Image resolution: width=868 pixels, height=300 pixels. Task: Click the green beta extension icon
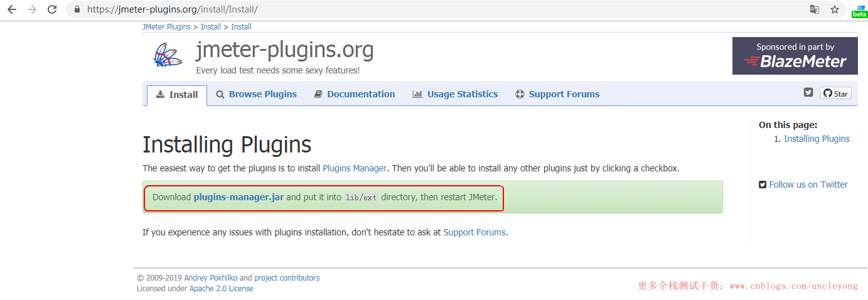[x=859, y=11]
